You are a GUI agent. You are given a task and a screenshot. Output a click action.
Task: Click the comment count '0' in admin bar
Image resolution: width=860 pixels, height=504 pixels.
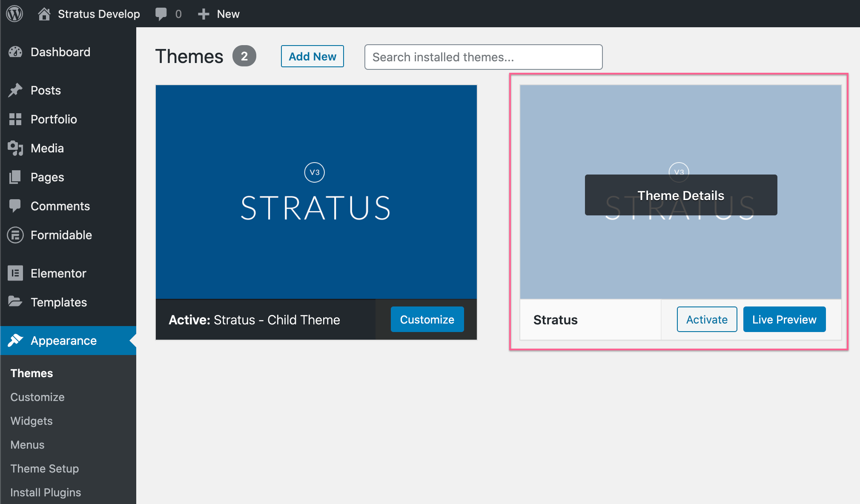coord(178,14)
